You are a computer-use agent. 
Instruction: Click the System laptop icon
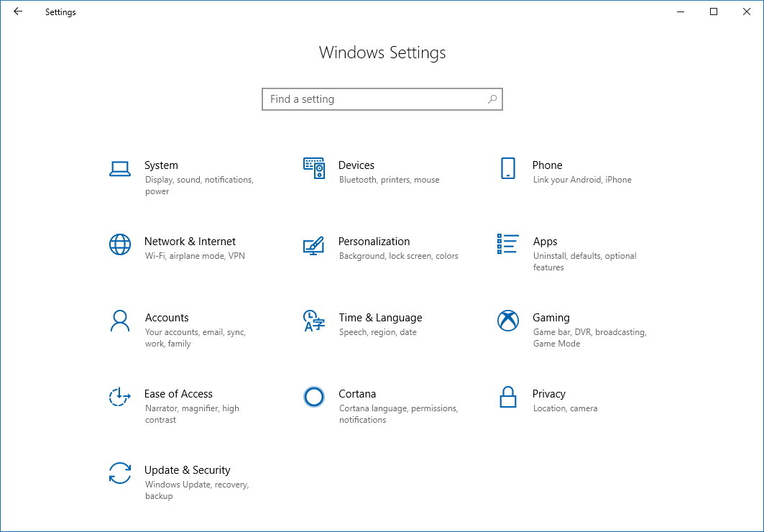[x=120, y=168]
